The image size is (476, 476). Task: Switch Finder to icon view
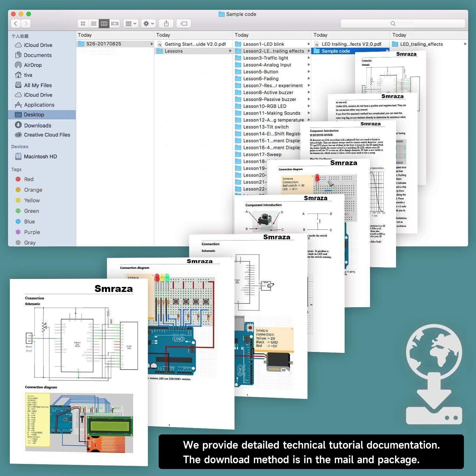(x=83, y=23)
